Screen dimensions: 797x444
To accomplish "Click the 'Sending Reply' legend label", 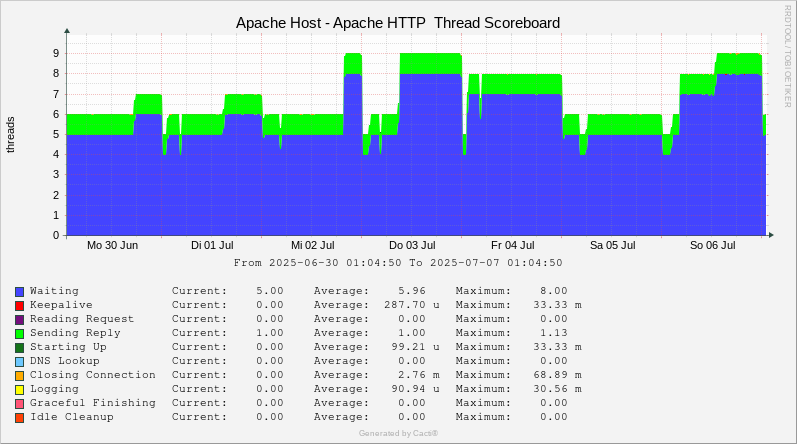I will point(75,333).
